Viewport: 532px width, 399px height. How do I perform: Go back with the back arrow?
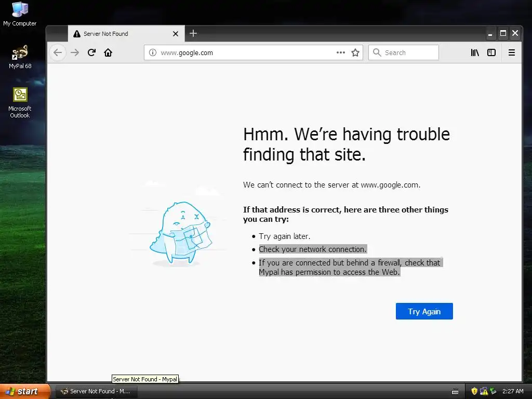[x=58, y=52]
